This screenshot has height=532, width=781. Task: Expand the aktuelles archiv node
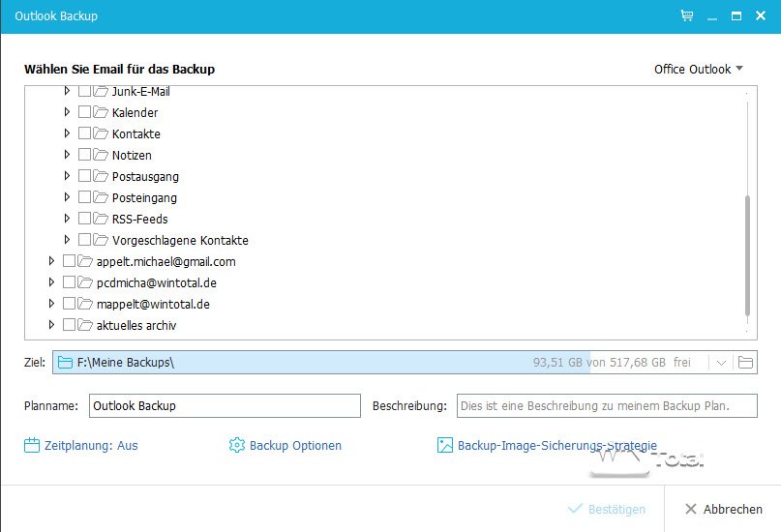(x=51, y=325)
